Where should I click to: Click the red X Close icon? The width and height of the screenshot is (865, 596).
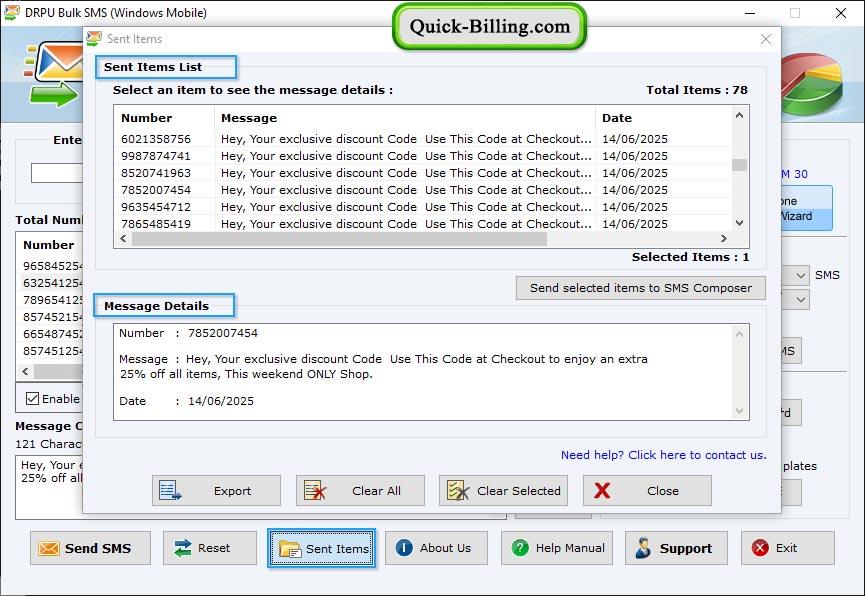pyautogui.click(x=602, y=490)
